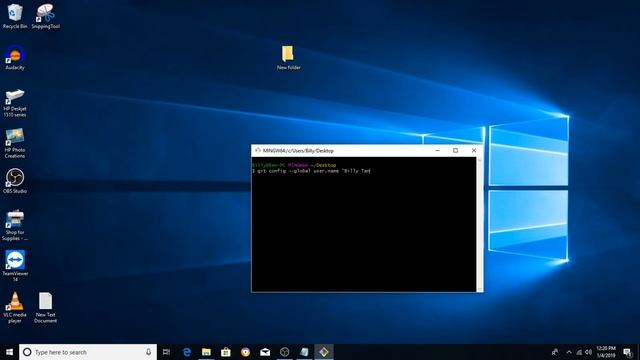
Task: Click the taskbar clock and date
Action: point(606,352)
